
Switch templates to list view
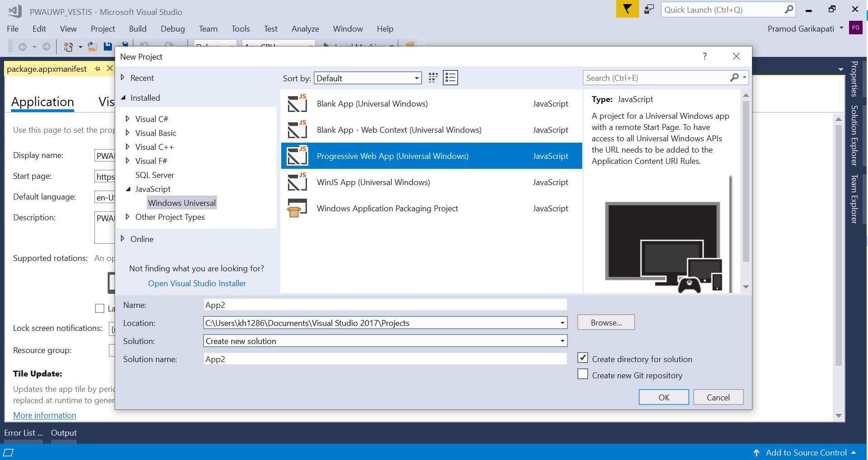click(x=450, y=78)
